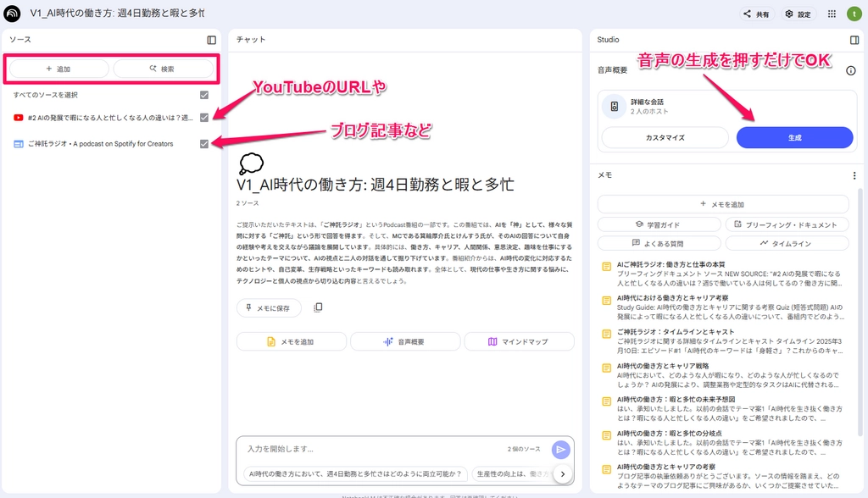Click the NotebookLM logo icon
The image size is (868, 498).
12,14
